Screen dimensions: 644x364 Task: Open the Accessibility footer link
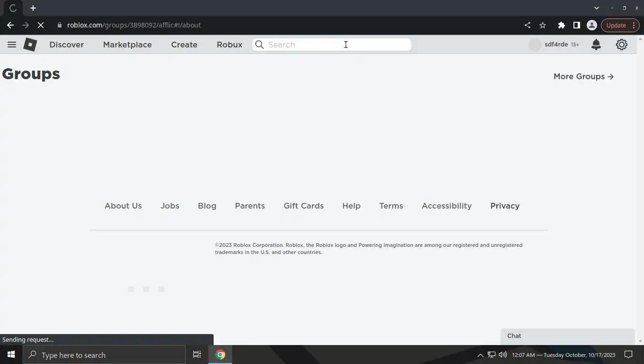447,206
